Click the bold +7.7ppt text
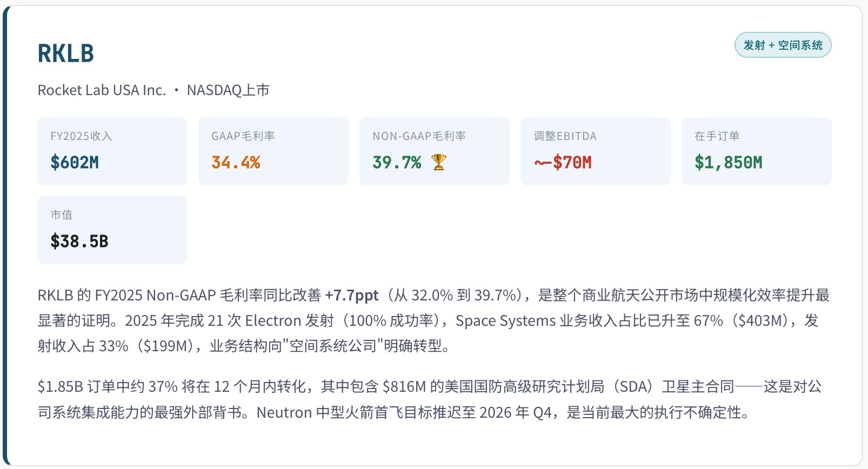This screenshot has width=868, height=469. coord(351,296)
